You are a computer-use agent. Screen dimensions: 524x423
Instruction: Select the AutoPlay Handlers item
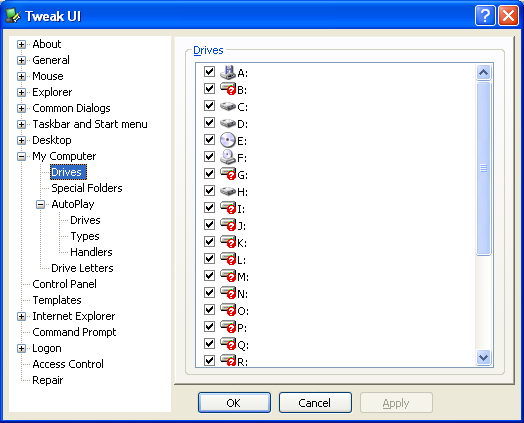[91, 252]
